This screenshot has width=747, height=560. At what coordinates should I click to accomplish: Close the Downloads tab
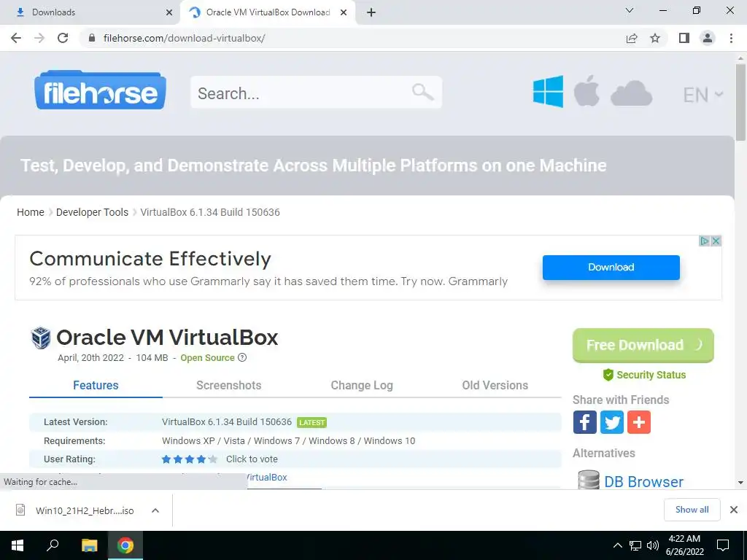(x=169, y=12)
